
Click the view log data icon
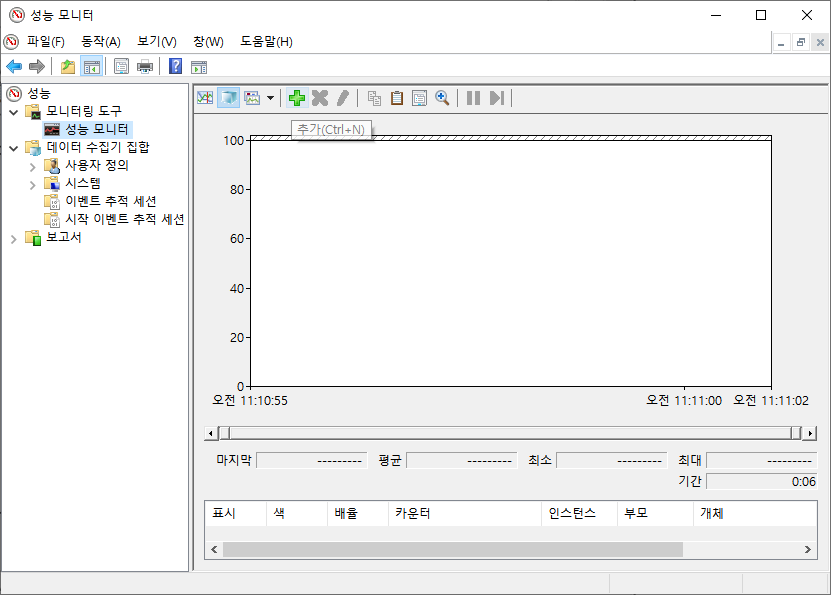(228, 98)
